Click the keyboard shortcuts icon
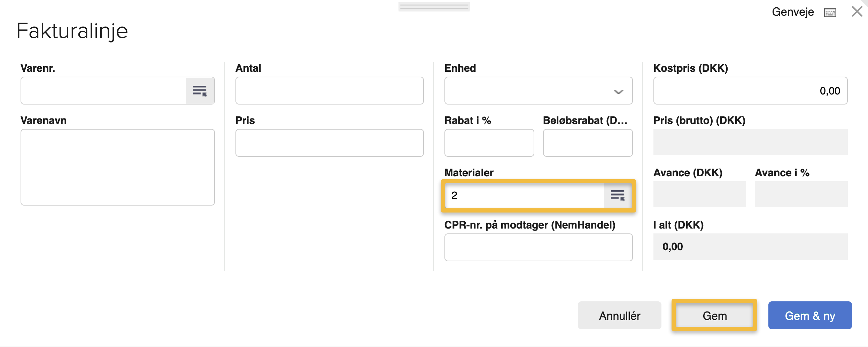 [x=830, y=13]
